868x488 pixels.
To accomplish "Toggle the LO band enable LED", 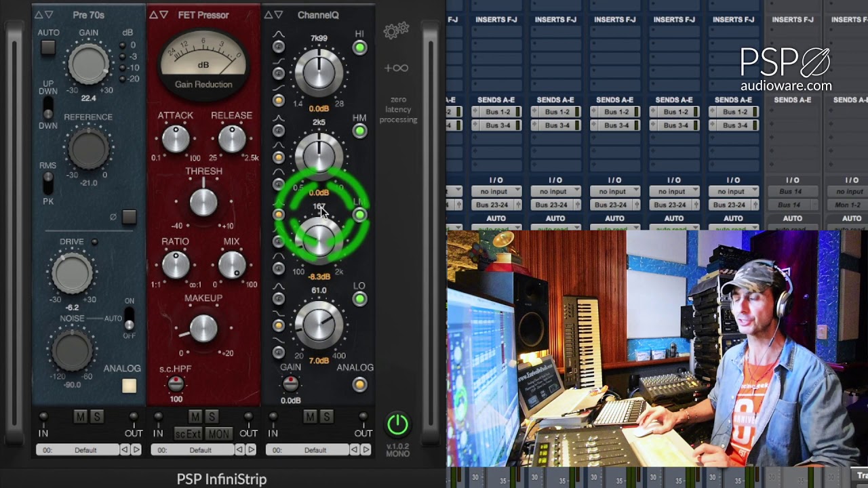I will point(359,299).
